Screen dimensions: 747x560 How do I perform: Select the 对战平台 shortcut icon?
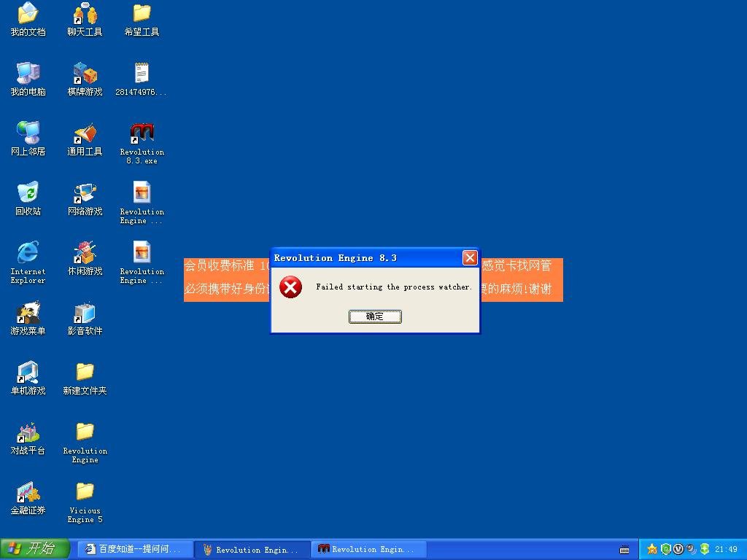[x=28, y=437]
